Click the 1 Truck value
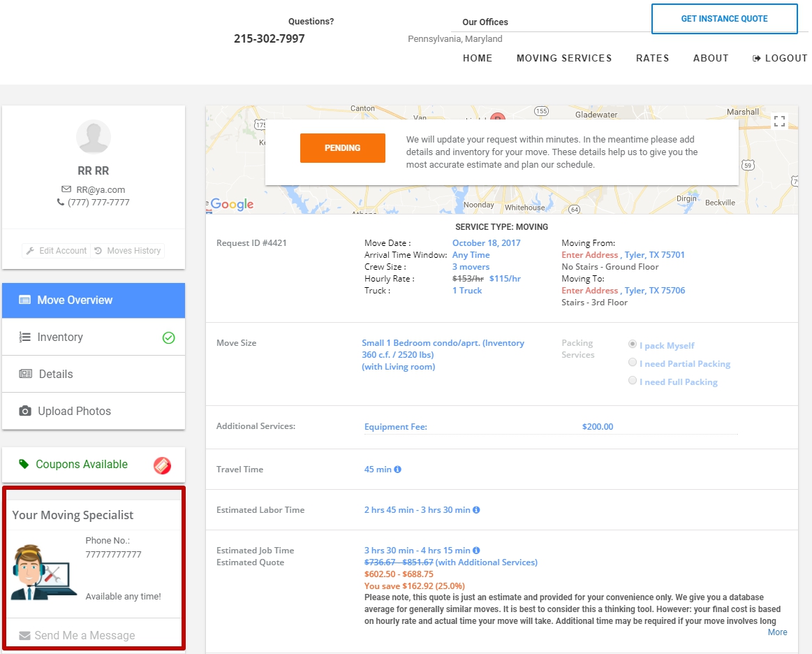 (x=467, y=291)
